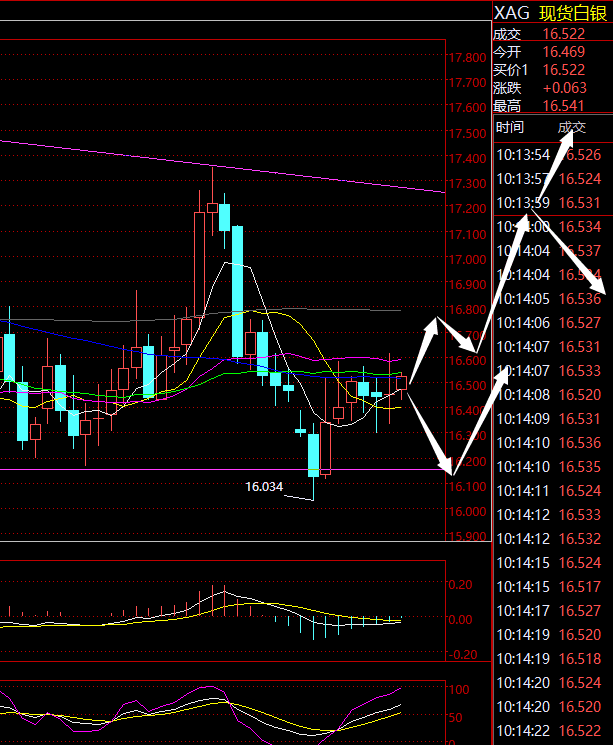Click price 16.524 in a 10:14:20 row
This screenshot has width=613, height=745.
click(x=580, y=683)
